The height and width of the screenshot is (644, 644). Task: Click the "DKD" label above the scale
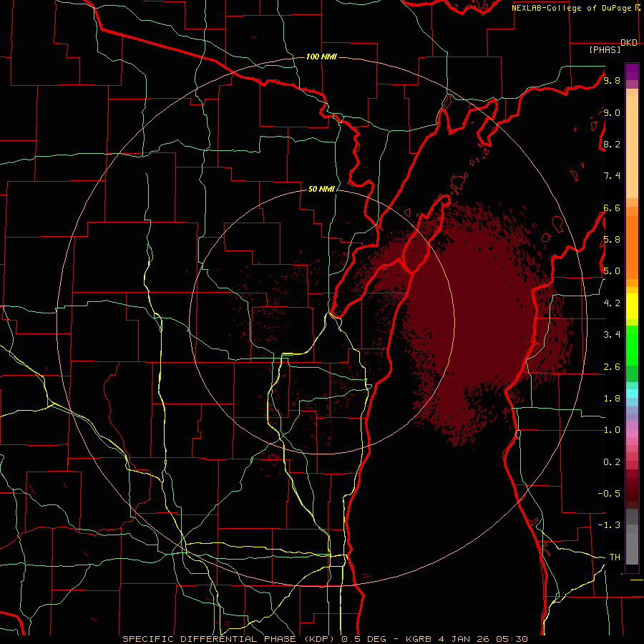(629, 43)
